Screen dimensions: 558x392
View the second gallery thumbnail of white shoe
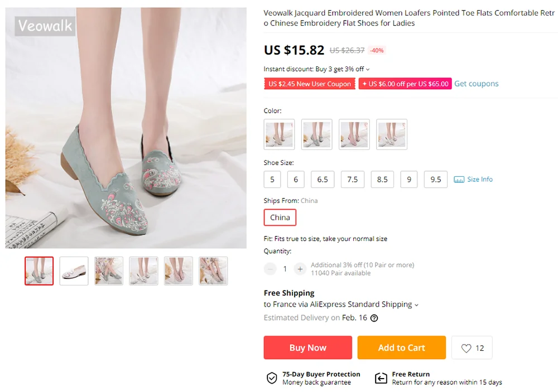[x=74, y=271]
